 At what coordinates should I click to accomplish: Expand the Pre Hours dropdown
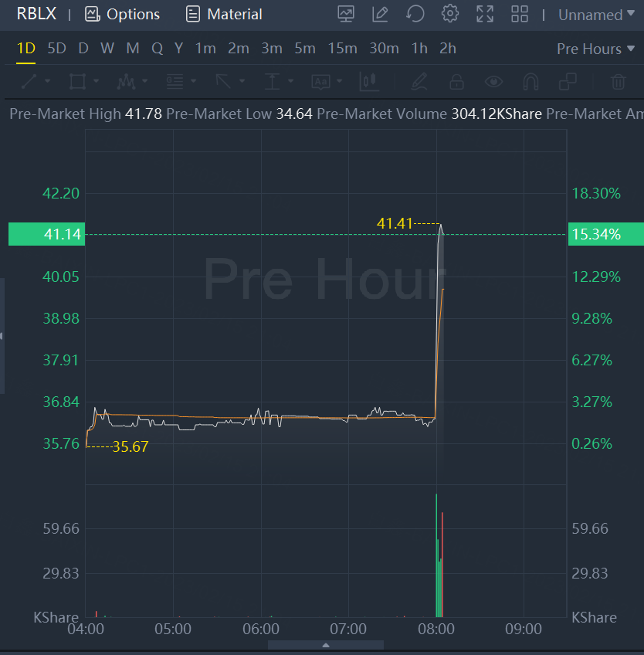pos(595,49)
